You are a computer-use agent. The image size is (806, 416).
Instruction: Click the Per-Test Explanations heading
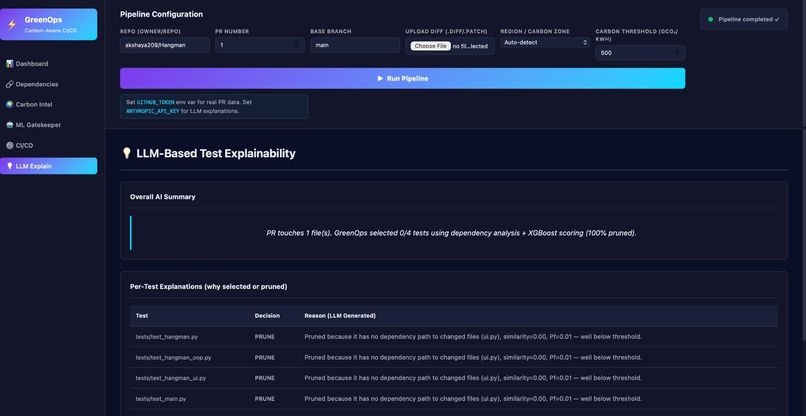(x=208, y=286)
